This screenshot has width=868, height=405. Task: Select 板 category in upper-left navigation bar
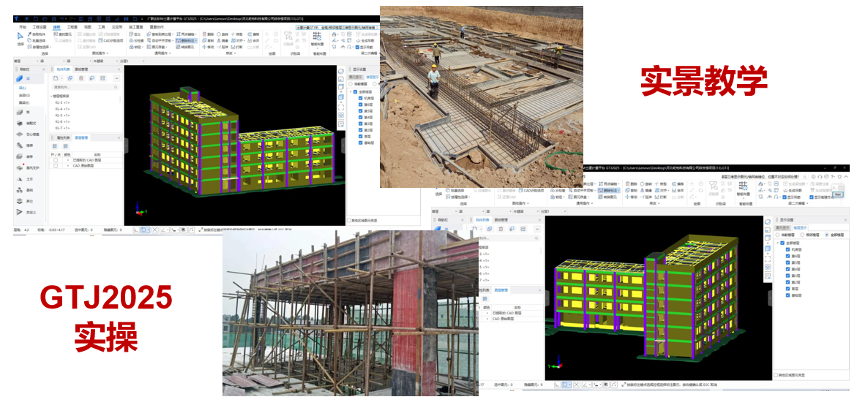[x=25, y=112]
